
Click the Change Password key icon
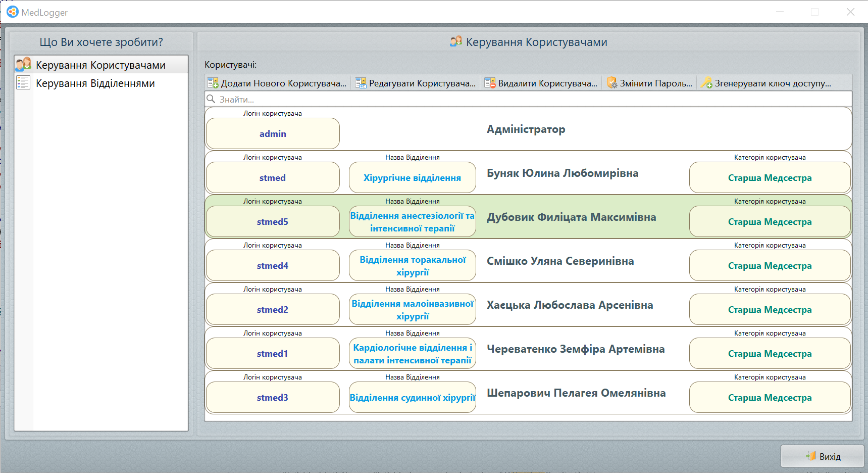coord(612,83)
